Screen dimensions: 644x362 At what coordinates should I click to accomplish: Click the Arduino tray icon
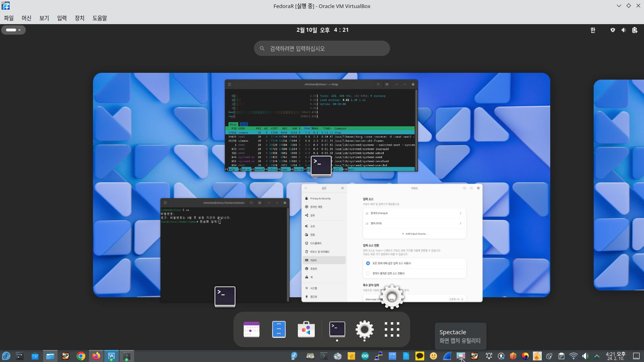365,356
